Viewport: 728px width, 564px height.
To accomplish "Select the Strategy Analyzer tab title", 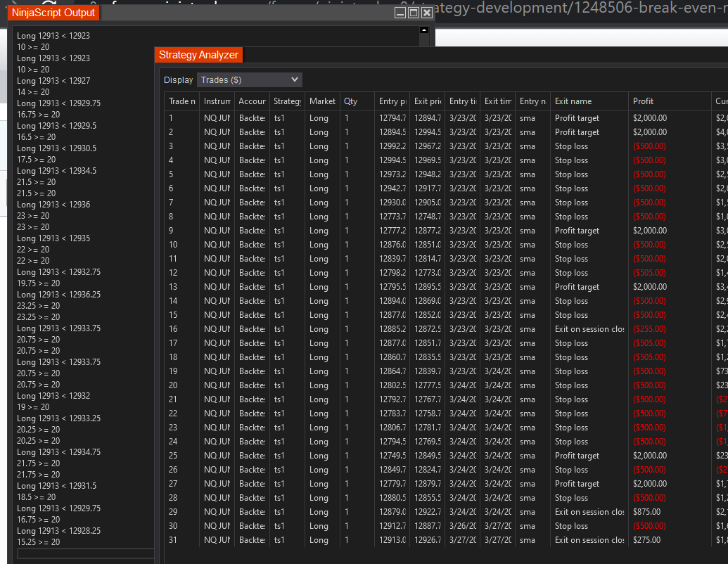I will pos(198,55).
